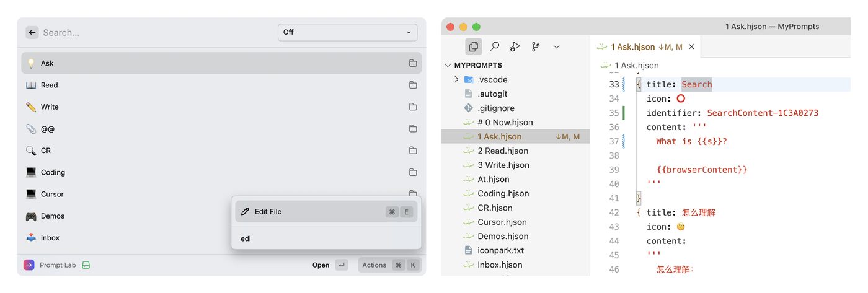Click the folder icon on the Coding row

(x=413, y=172)
